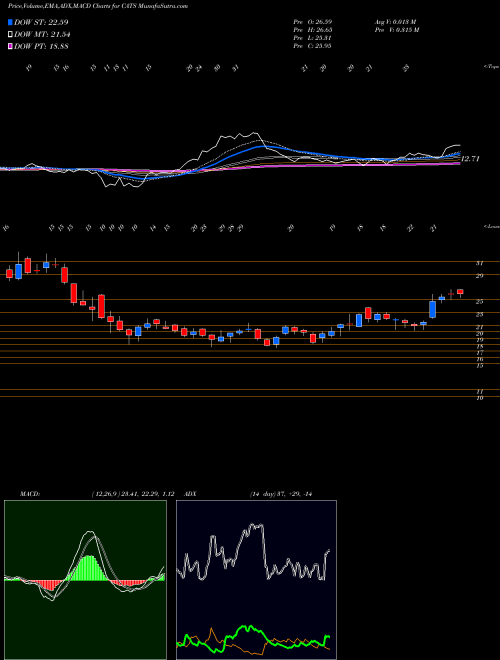Click the white DOW MT legend swatch
The height and width of the screenshot is (660, 500).
tap(10, 35)
